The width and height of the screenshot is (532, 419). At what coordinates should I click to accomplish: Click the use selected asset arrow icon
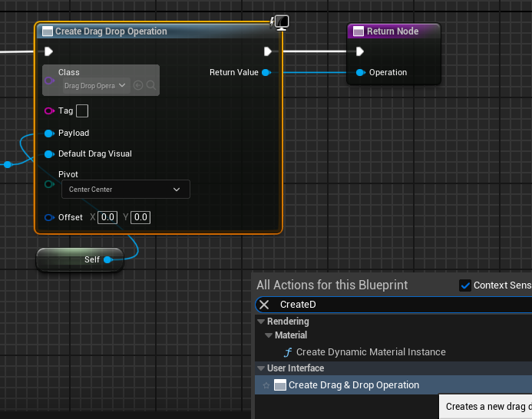point(138,85)
